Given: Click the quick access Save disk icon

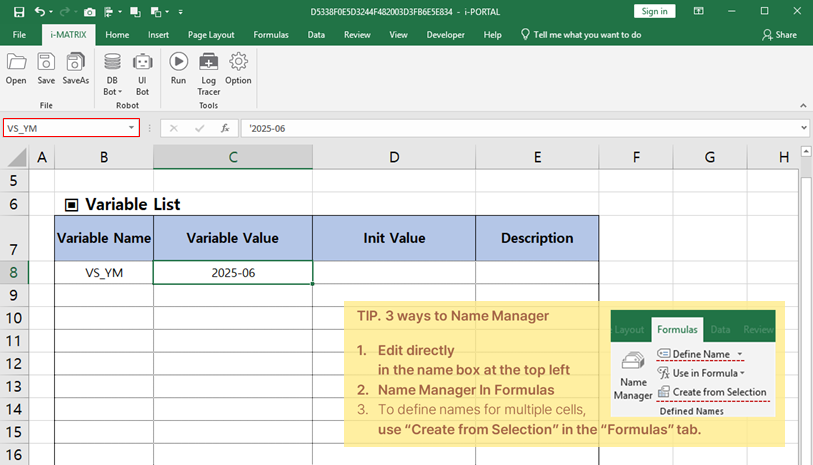Looking at the screenshot, I should (x=18, y=11).
